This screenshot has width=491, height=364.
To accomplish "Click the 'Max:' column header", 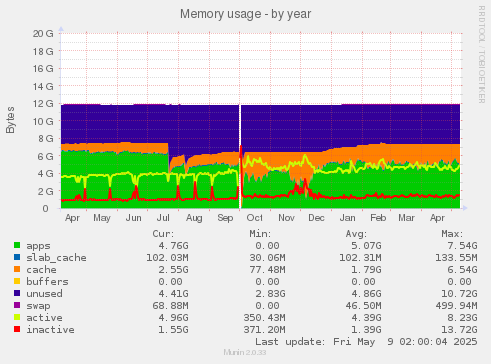I will [x=452, y=234].
